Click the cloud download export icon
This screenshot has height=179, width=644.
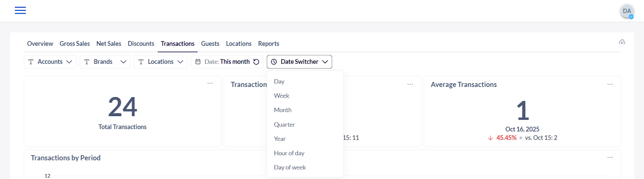tap(622, 42)
